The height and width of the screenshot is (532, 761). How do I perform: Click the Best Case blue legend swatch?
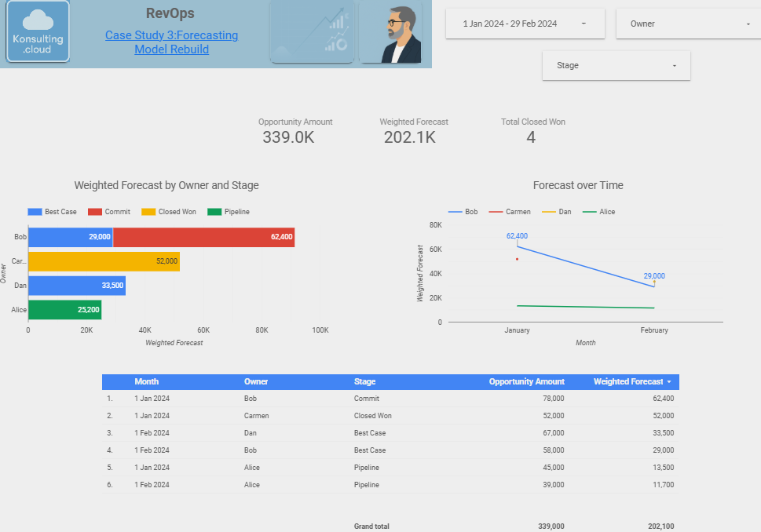35,212
